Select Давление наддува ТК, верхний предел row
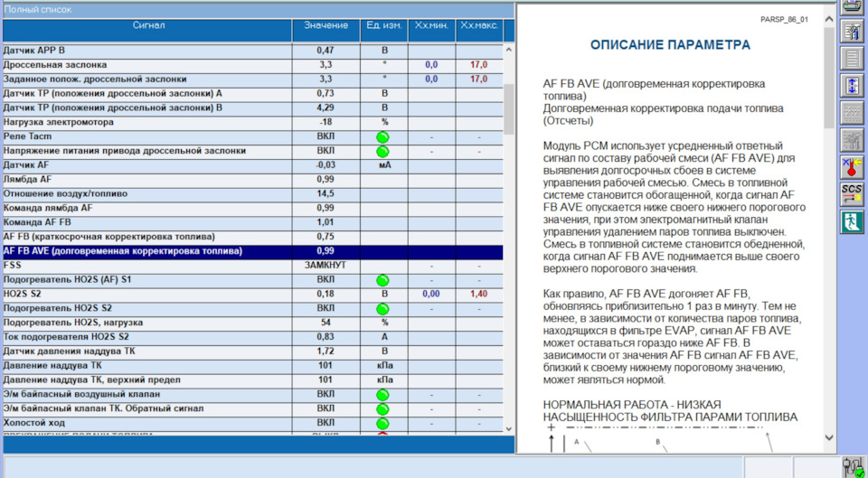The image size is (868, 478). tap(253, 380)
